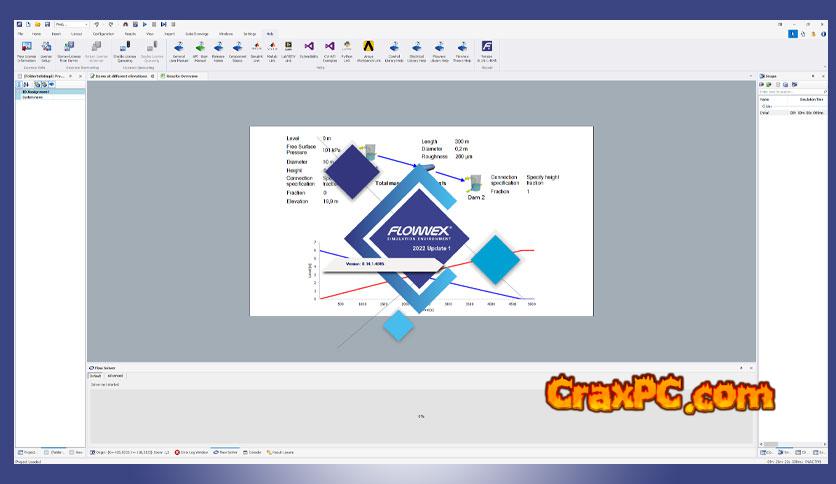The image size is (836, 484).
Task: Open the Flow Solver bottom tab
Action: click(x=226, y=453)
